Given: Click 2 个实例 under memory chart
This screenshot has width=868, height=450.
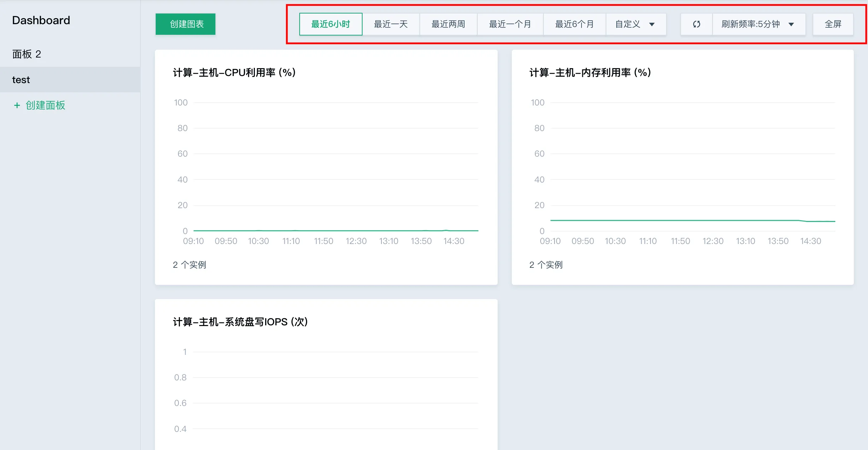Looking at the screenshot, I should click(546, 265).
